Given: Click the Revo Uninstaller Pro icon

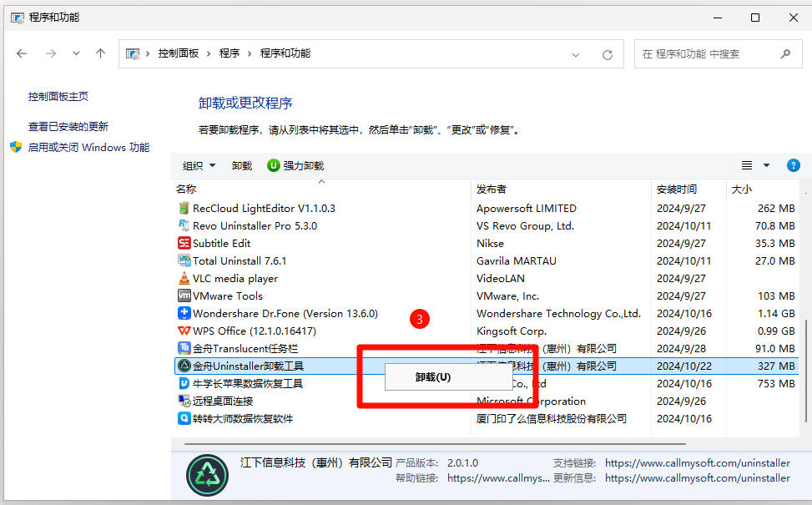Looking at the screenshot, I should click(184, 226).
